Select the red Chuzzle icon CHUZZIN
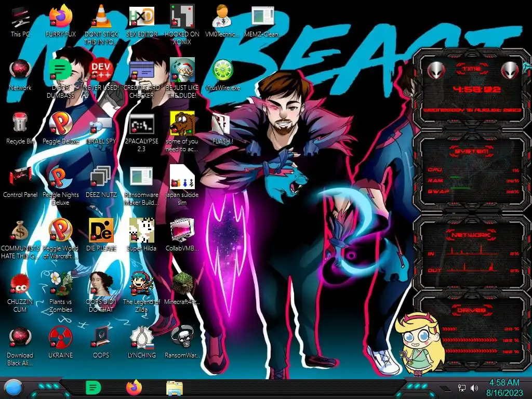The image size is (532, 399). 20,284
